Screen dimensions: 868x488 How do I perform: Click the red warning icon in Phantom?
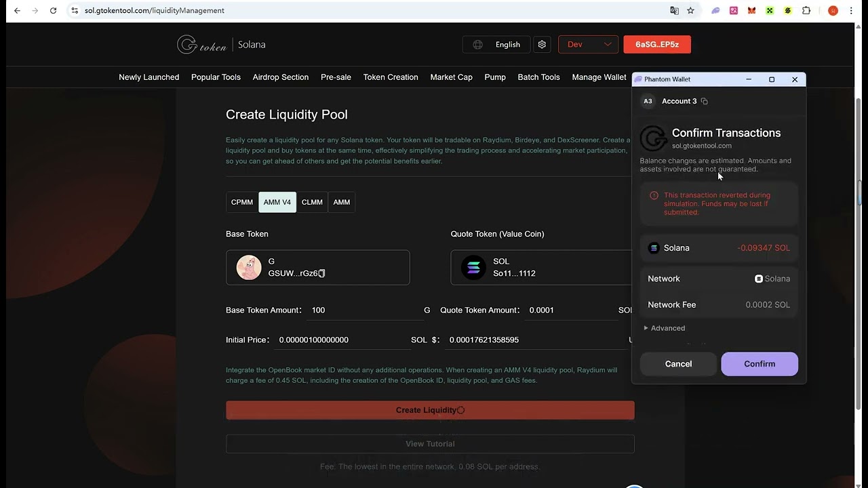pyautogui.click(x=654, y=195)
